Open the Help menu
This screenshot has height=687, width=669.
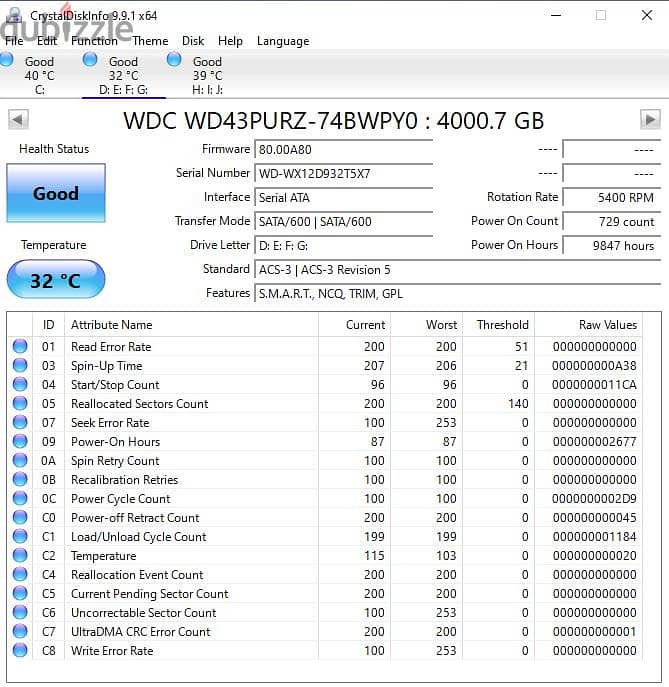click(230, 41)
